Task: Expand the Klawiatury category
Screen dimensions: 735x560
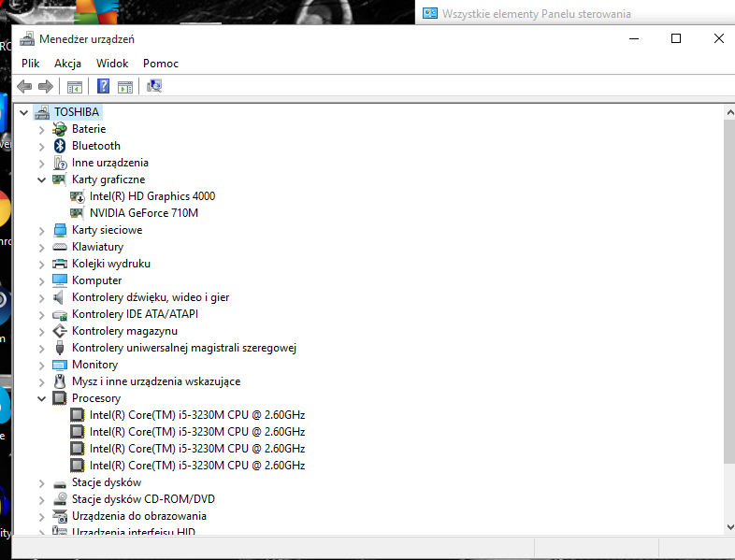Action: click(42, 248)
